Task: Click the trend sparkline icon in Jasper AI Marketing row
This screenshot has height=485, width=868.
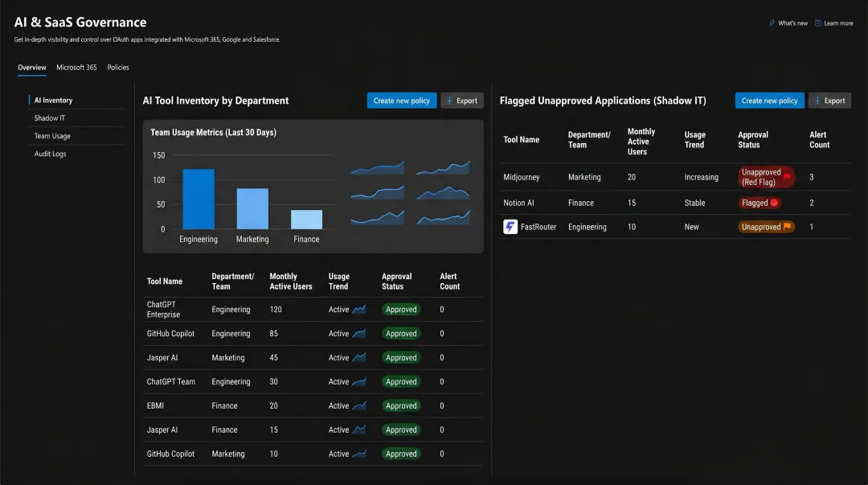Action: click(359, 357)
